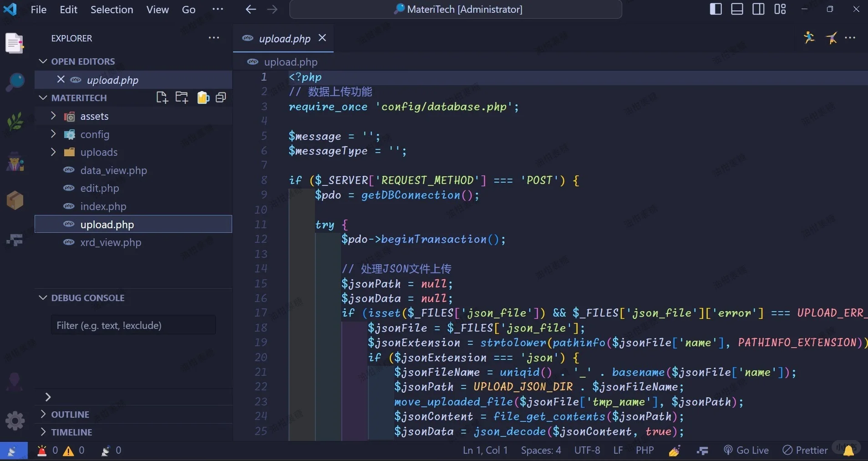Viewport: 868px width, 461px height.
Task: Open the Explorer view in the activity bar
Action: click(15, 43)
